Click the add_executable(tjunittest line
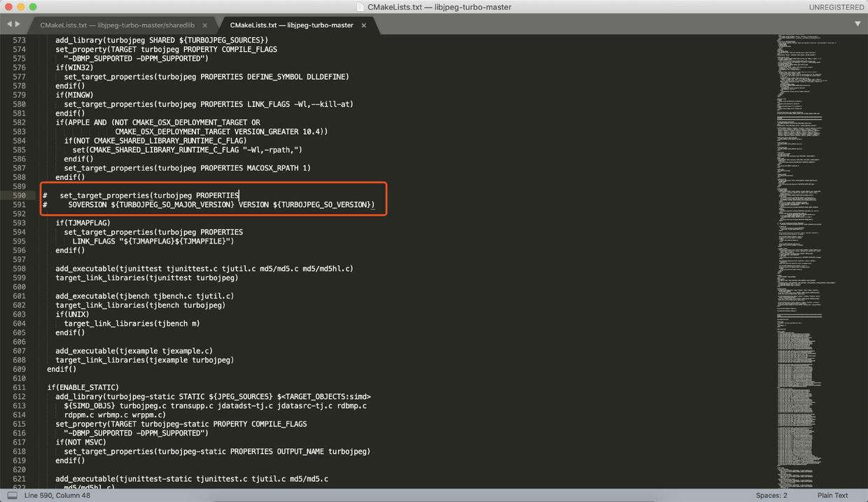Screen dimensions: 868x502 [x=204, y=268]
